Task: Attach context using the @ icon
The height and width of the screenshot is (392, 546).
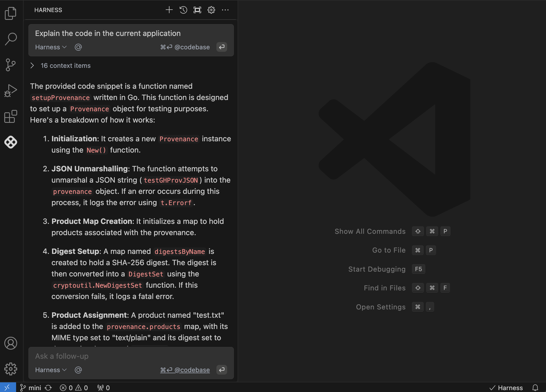Action: pos(78,47)
